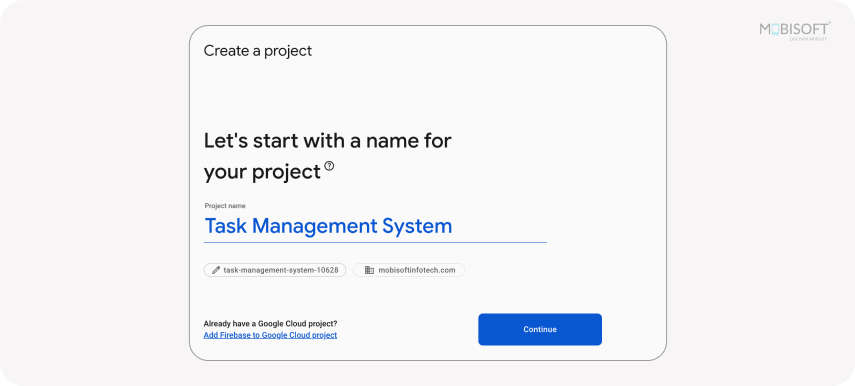855x386 pixels.
Task: Select the task-management-system-10628 project ID chip
Action: [x=275, y=270]
